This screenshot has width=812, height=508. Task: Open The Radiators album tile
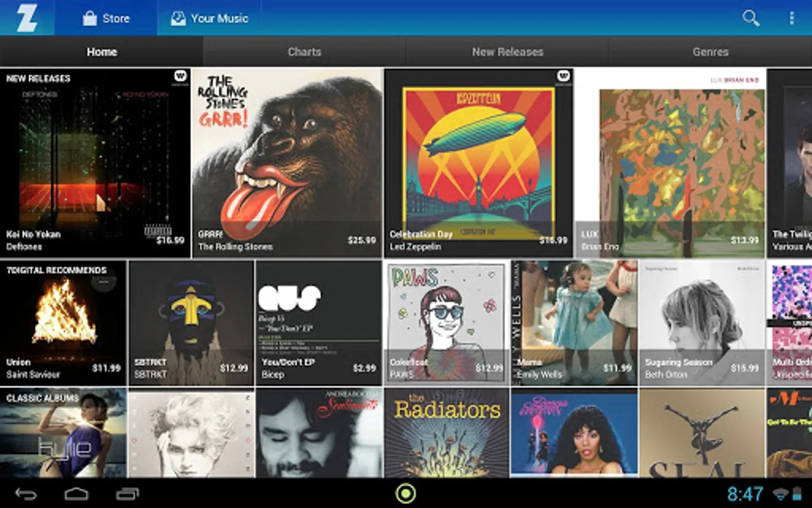point(447,433)
